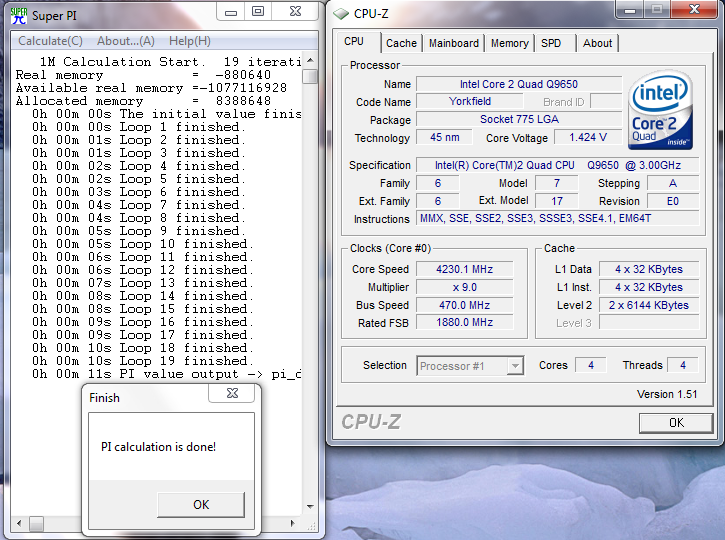Image resolution: width=725 pixels, height=540 pixels.
Task: Switch to the SPD tab in CPU-Z
Action: (x=551, y=43)
